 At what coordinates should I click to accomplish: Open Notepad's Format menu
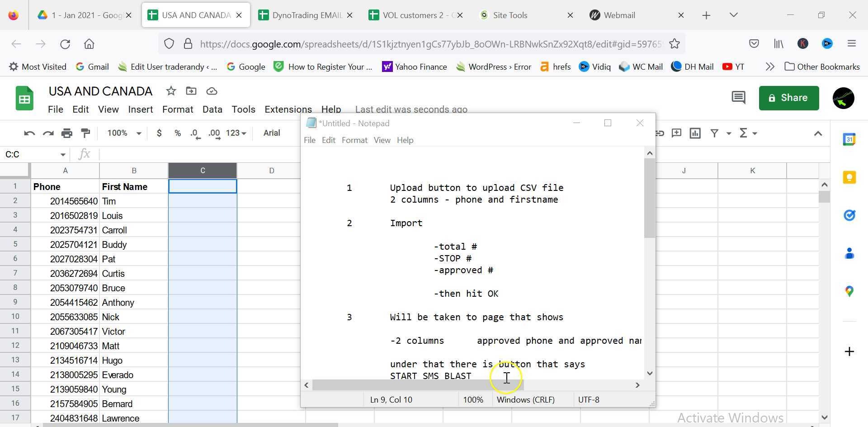(x=354, y=140)
